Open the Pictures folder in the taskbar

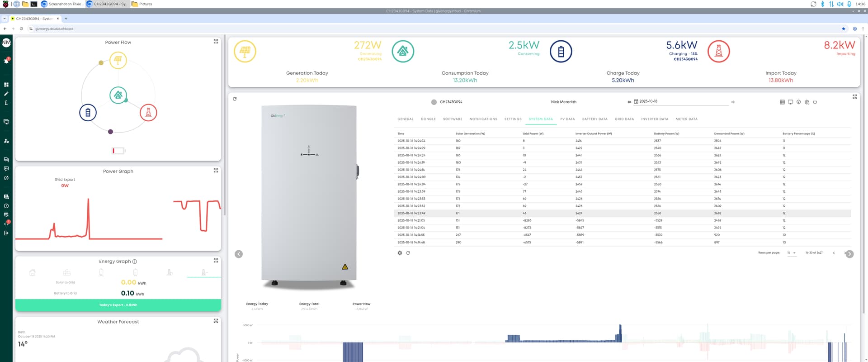(x=142, y=4)
